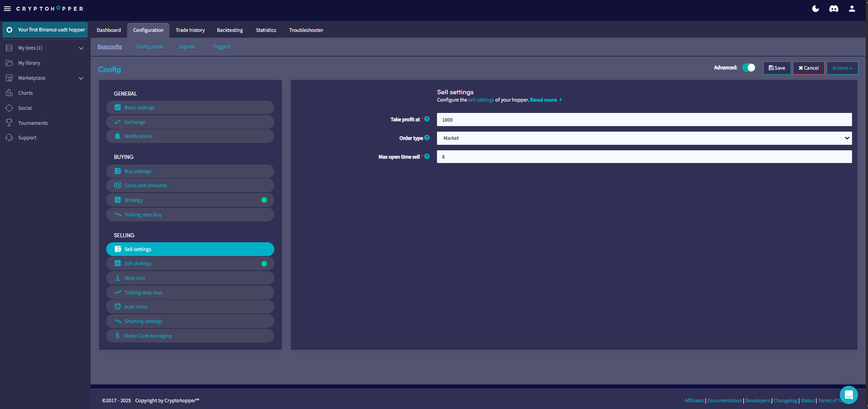The width and height of the screenshot is (868, 409).
Task: Click the Buy settings wallet icon
Action: (x=118, y=171)
